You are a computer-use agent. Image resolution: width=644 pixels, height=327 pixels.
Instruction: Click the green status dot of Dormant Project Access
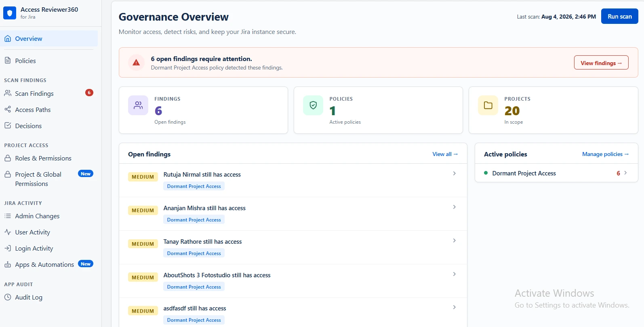pyautogui.click(x=486, y=173)
